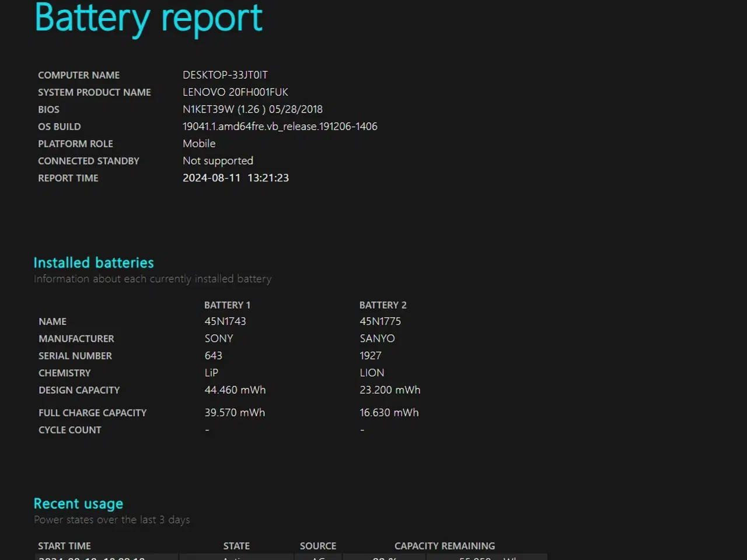Click the SOURCE column header

coord(318,546)
